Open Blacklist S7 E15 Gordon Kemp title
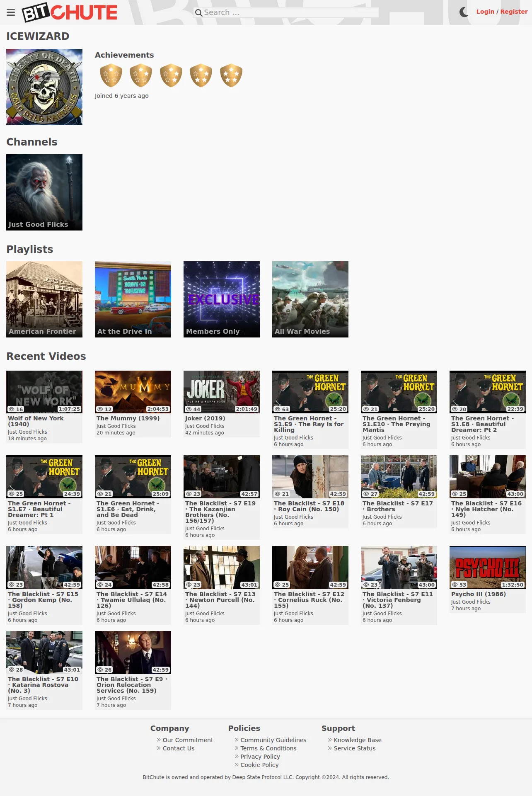The width and height of the screenshot is (532, 796). 43,600
